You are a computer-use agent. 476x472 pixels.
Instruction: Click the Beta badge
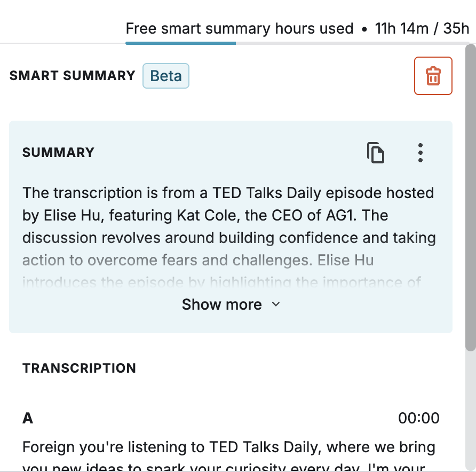(166, 76)
